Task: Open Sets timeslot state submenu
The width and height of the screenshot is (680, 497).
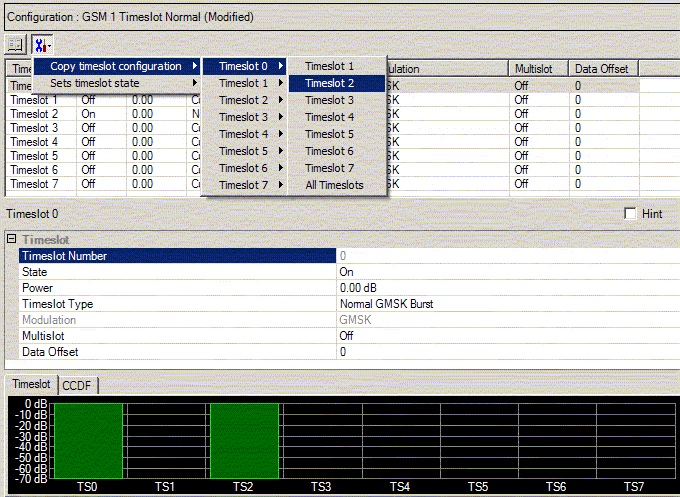Action: tap(116, 83)
